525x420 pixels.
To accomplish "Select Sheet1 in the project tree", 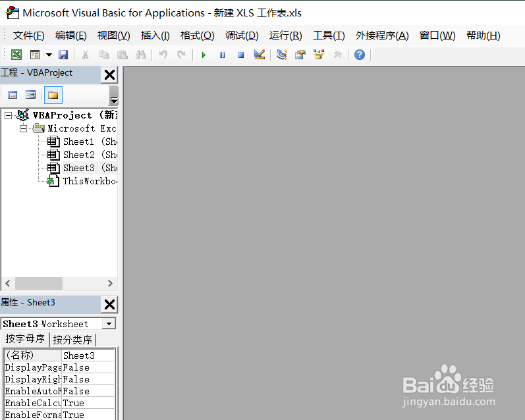I will point(90,142).
